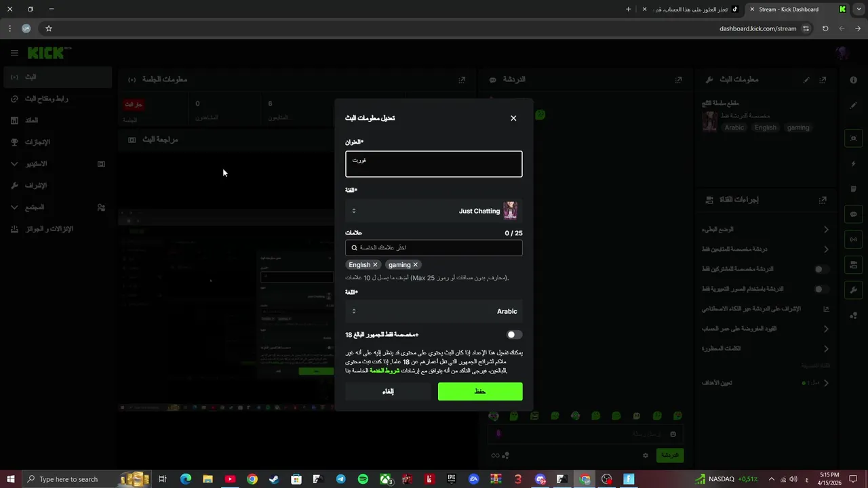
Task: Remove the gaming tag chip
Action: 415,265
